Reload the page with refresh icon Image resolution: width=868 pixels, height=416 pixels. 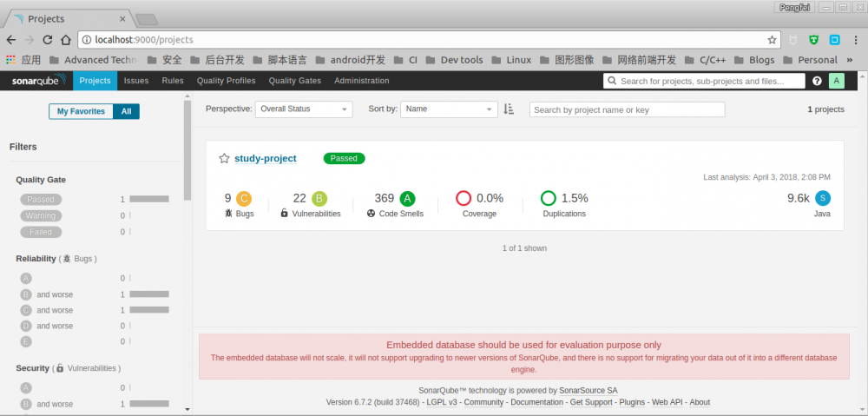[x=48, y=40]
